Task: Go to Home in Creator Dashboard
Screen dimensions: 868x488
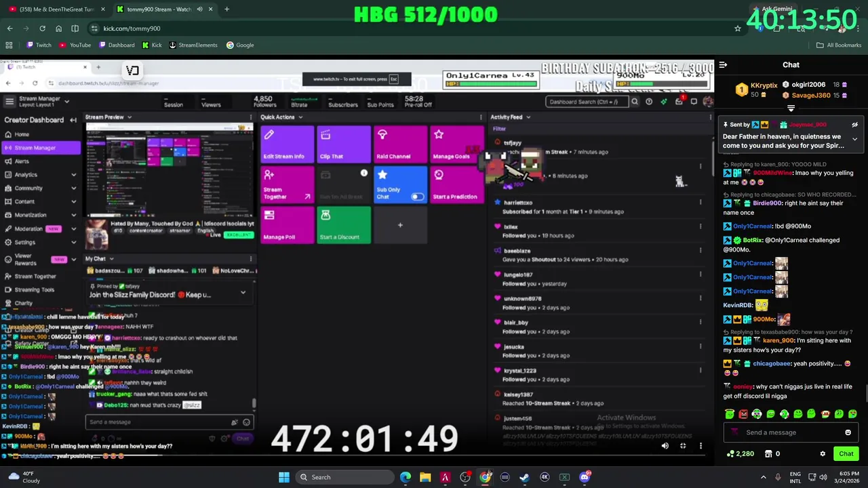Action: coord(22,134)
